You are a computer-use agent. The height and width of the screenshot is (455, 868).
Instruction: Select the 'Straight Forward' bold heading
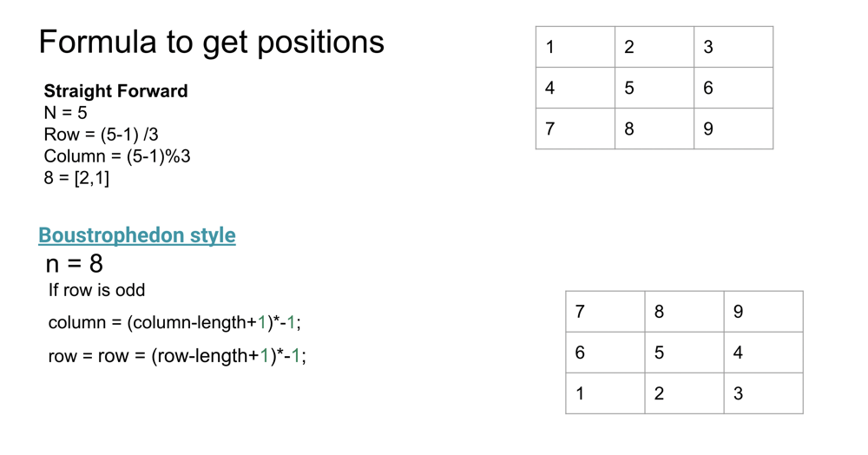tap(115, 91)
